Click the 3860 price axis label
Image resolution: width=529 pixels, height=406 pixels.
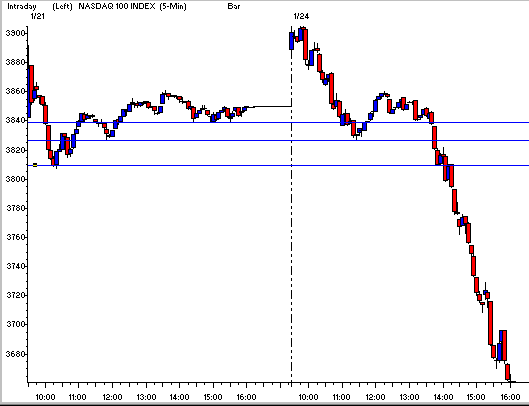coord(15,91)
